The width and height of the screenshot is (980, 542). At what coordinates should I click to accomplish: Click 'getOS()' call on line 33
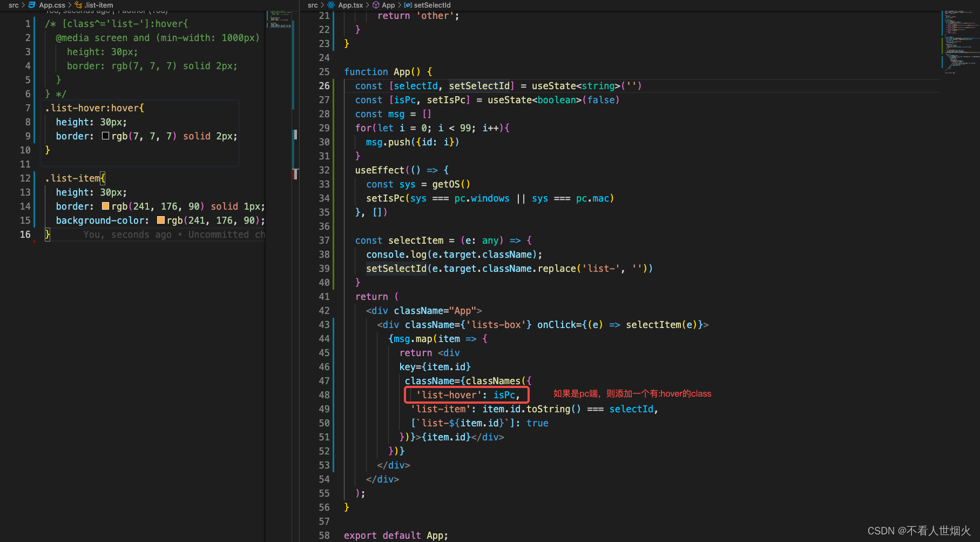point(451,184)
